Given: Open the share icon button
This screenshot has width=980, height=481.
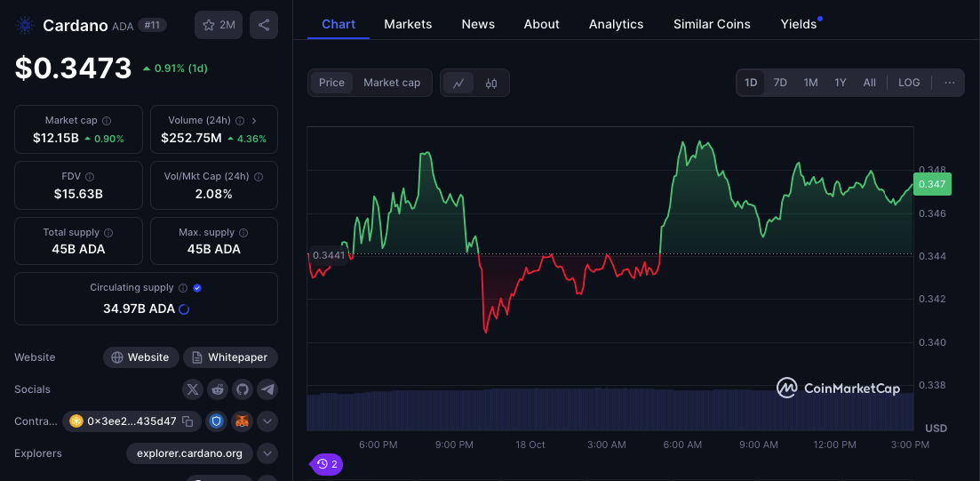Looking at the screenshot, I should tap(264, 25).
